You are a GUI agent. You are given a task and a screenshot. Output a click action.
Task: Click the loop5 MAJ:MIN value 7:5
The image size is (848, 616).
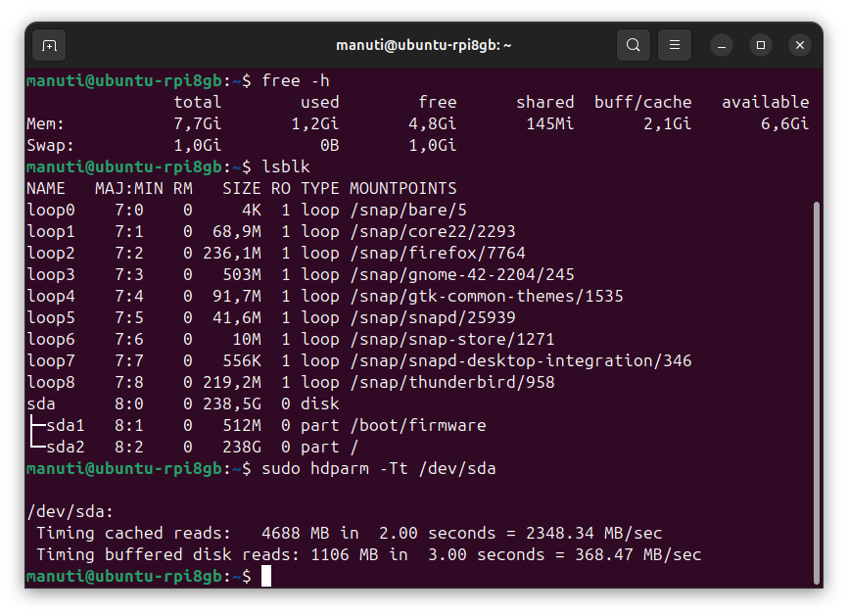pyautogui.click(x=129, y=318)
